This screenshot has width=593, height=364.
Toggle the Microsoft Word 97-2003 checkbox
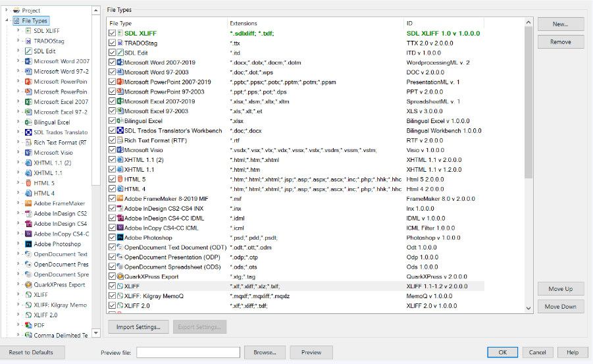pyautogui.click(x=113, y=72)
